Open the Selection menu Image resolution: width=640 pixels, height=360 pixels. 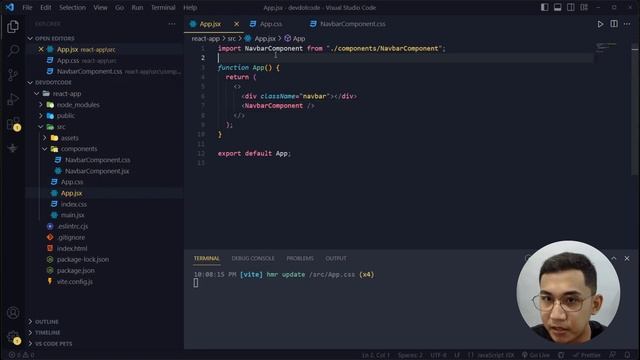(72, 7)
